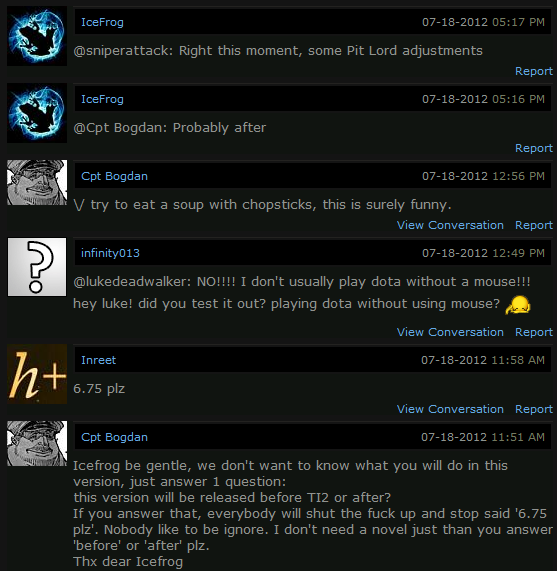Screen dimensions: 557x571
Task: Open IceFrog's avatar on the Pit Lord post
Action: pyautogui.click(x=37, y=36)
